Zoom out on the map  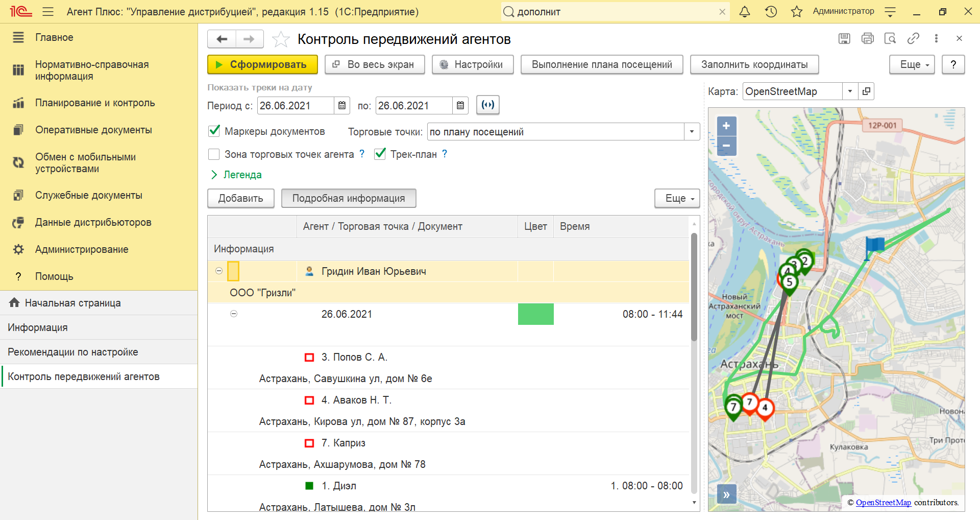click(x=726, y=146)
